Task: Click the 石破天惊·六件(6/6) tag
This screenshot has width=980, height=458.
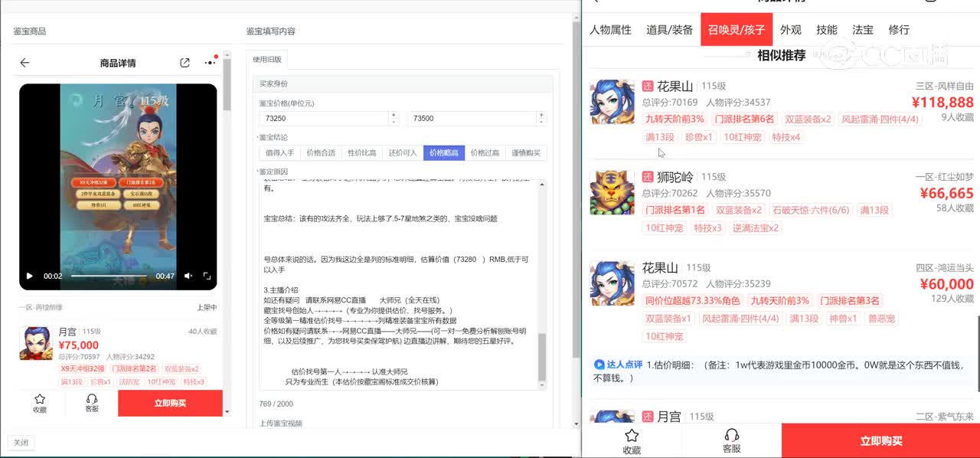Action: point(810,210)
